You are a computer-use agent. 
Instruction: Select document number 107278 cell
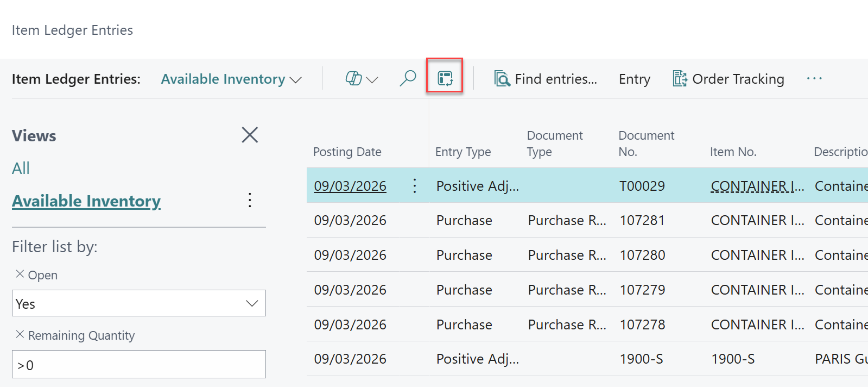tap(642, 324)
